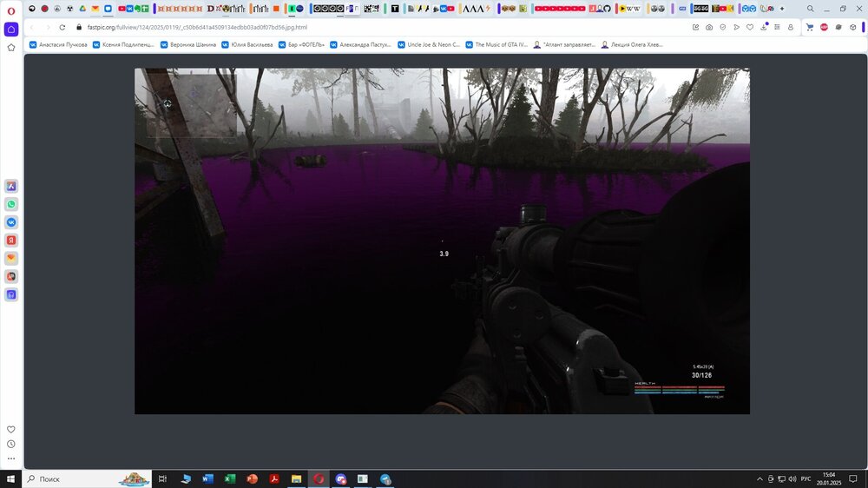Open bookmark "Атлант заправляет...
Viewport: 868px width, 488px height.
[x=564, y=45]
